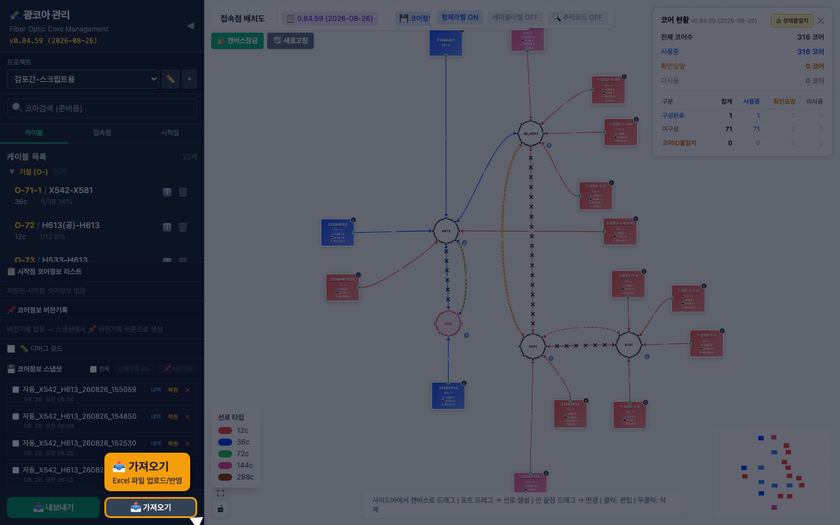Click the 코어정보 save disk toolbar button
The width and height of the screenshot is (840, 525).
414,18
